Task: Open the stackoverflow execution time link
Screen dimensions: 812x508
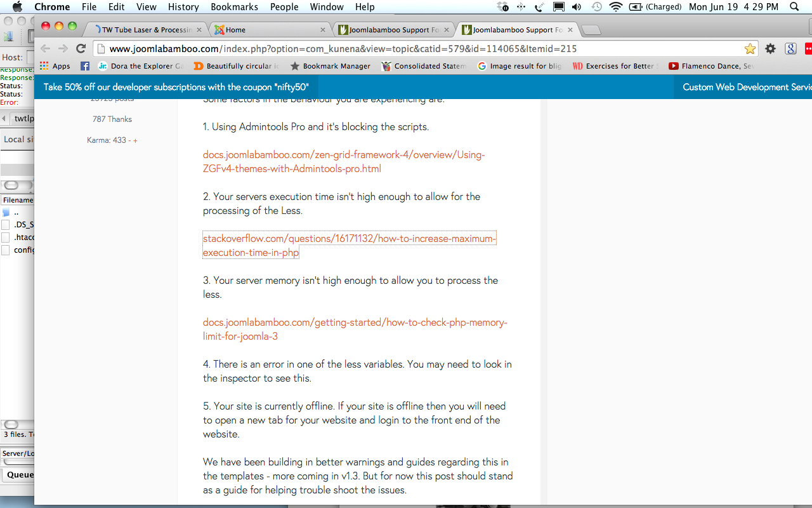Action: pyautogui.click(x=350, y=246)
